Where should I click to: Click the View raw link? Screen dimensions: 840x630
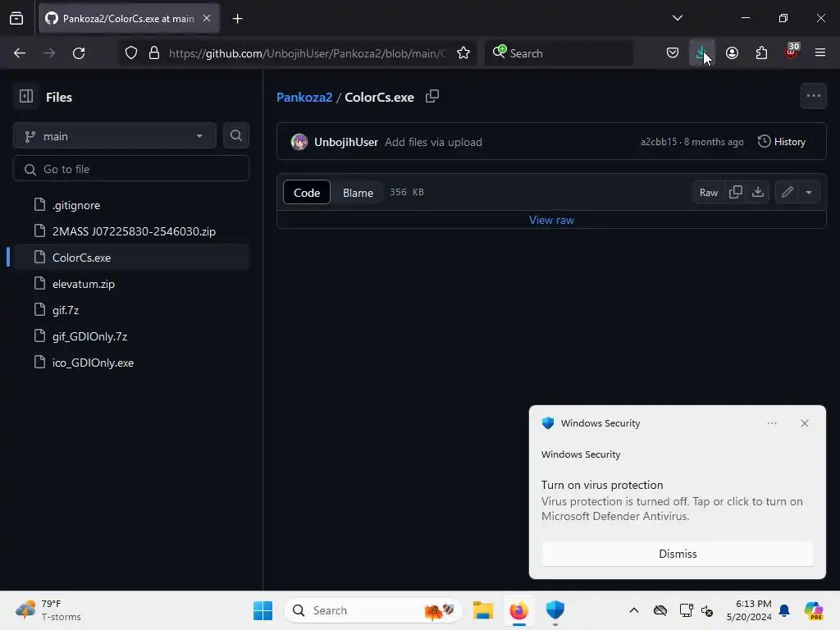[551, 220]
